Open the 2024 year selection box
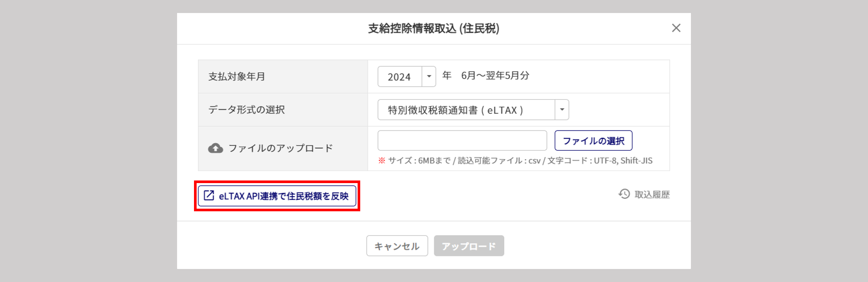868x282 pixels. pyautogui.click(x=407, y=76)
